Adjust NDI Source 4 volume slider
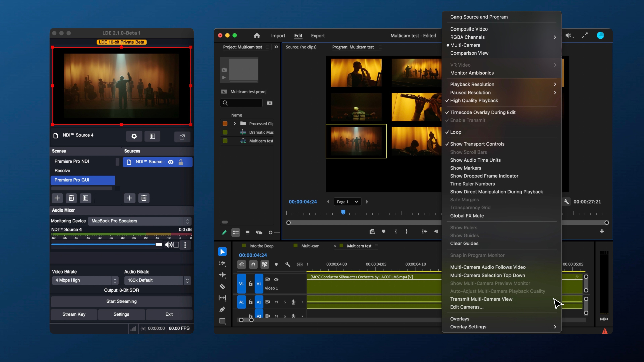 pos(107,244)
